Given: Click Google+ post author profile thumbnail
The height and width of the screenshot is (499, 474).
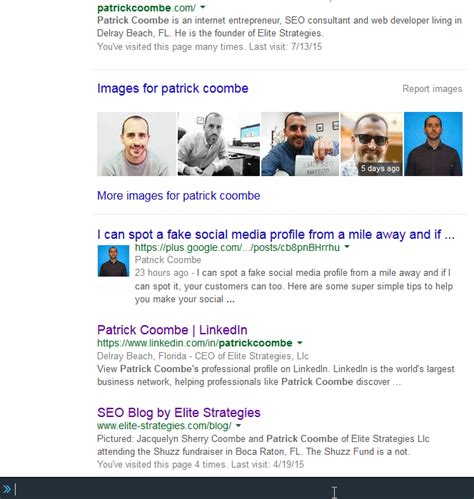Looking at the screenshot, I should click(113, 261).
